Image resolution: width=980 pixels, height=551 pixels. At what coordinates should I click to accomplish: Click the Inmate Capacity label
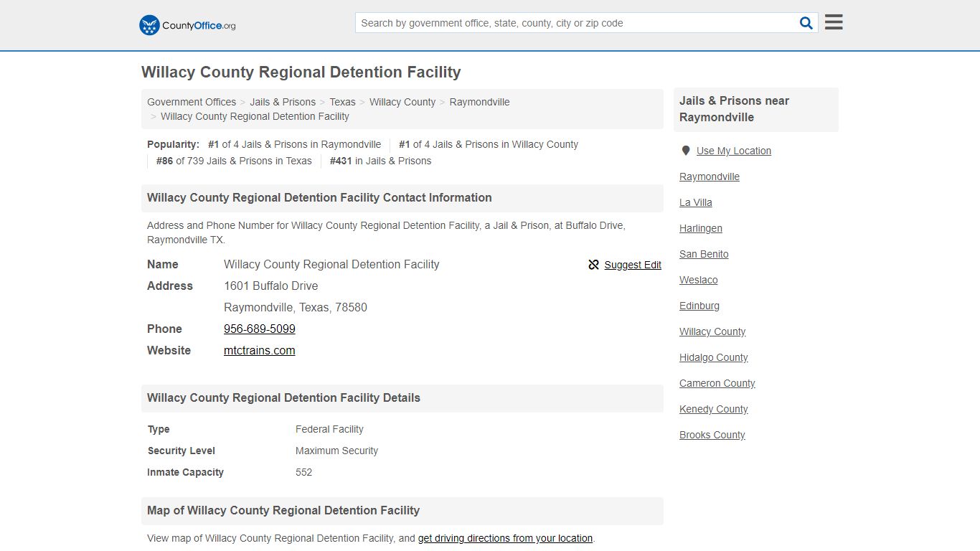pyautogui.click(x=186, y=472)
